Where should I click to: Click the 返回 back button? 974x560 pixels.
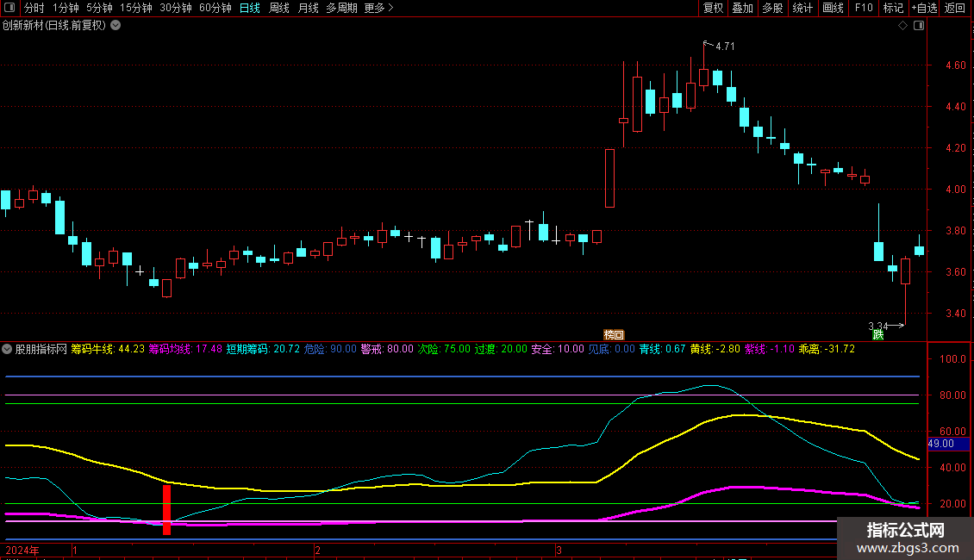coord(955,9)
